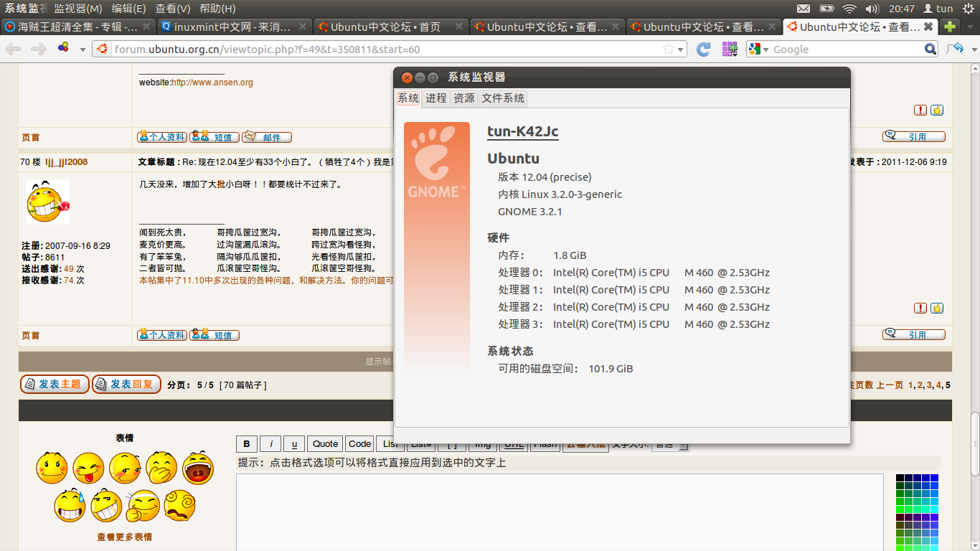
Task: Bookmark this page with the star icon
Action: click(669, 49)
